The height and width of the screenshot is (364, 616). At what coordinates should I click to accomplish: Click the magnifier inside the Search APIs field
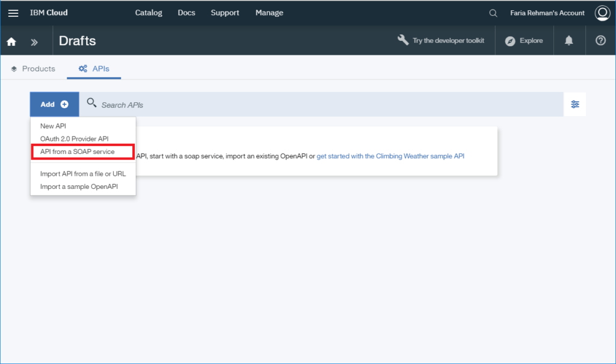91,103
